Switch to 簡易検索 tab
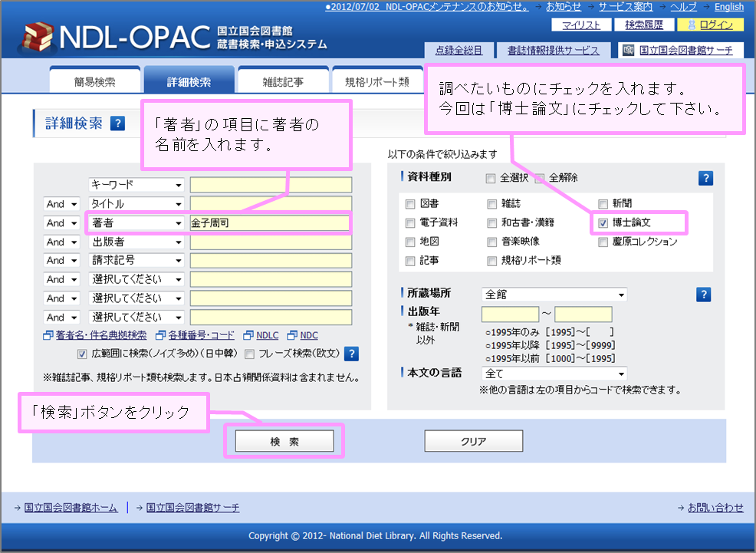The image size is (756, 553). click(94, 81)
